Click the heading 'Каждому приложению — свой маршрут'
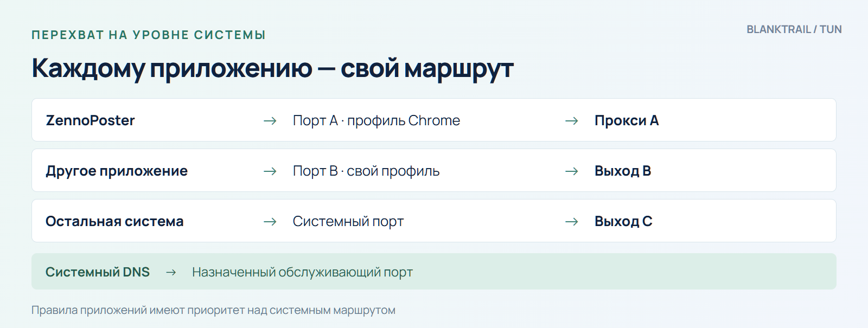Viewport: 868px width, 328px height. click(272, 69)
